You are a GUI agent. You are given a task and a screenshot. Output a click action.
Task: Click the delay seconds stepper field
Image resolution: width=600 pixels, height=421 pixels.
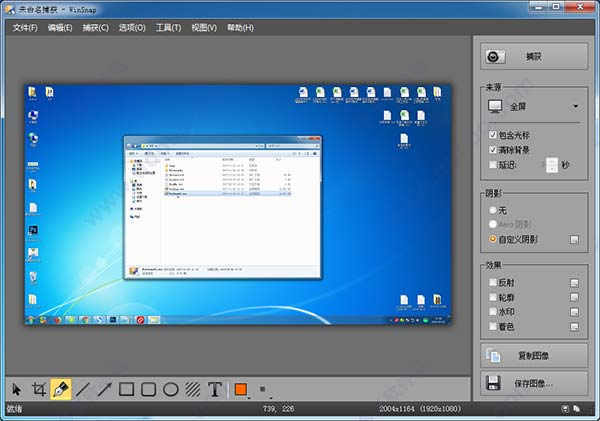click(552, 165)
